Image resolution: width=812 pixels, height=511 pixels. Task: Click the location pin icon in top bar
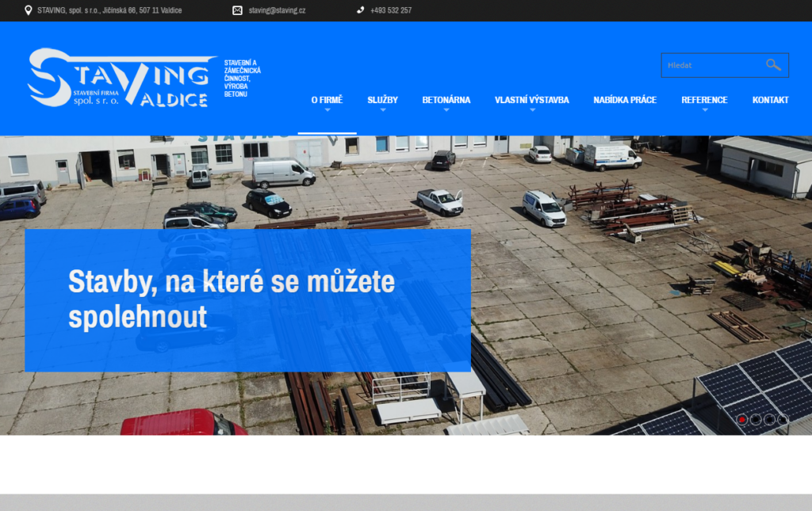click(29, 10)
